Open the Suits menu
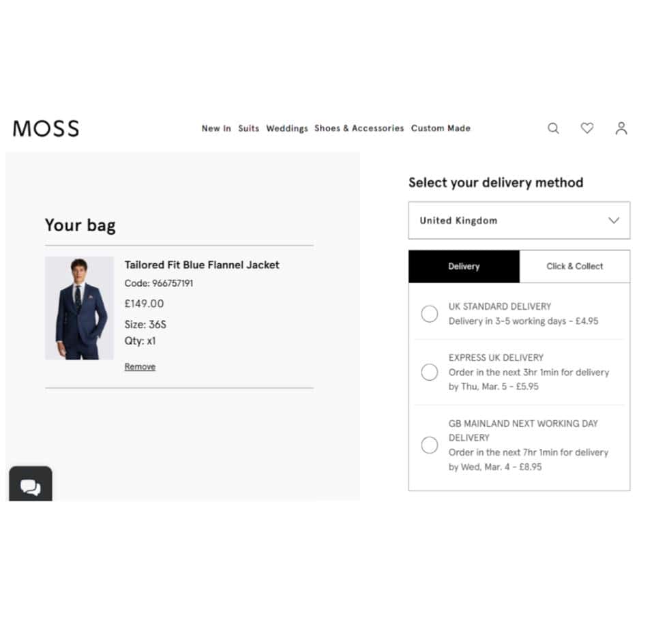This screenshot has height=644, width=654. tap(249, 128)
